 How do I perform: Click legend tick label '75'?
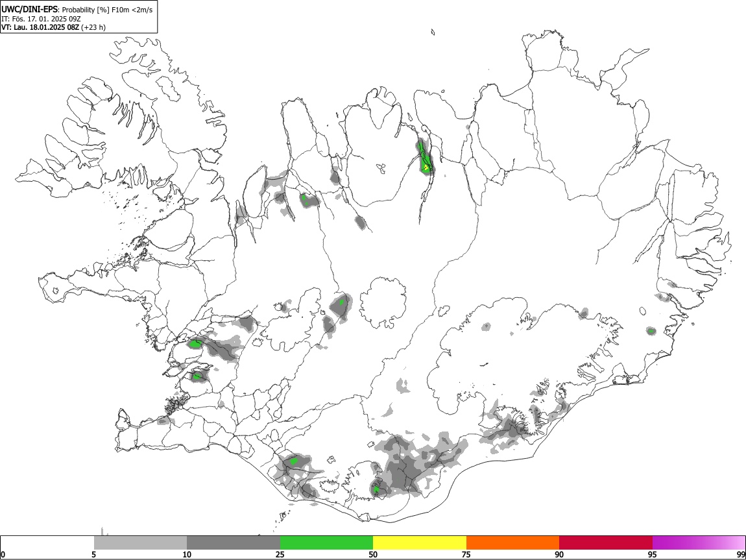click(x=466, y=555)
